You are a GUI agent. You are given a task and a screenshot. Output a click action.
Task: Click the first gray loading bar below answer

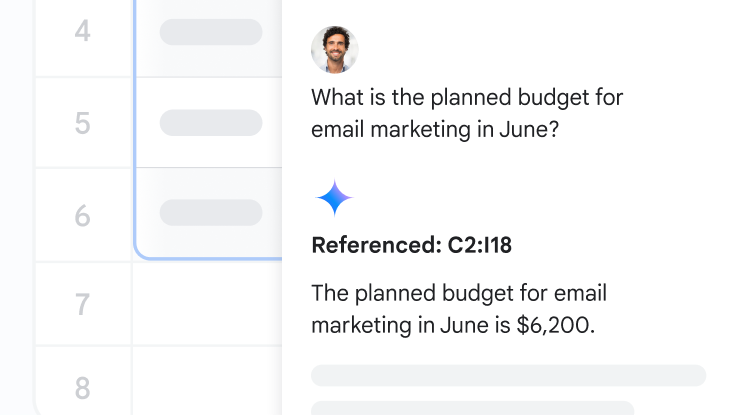pos(509,375)
